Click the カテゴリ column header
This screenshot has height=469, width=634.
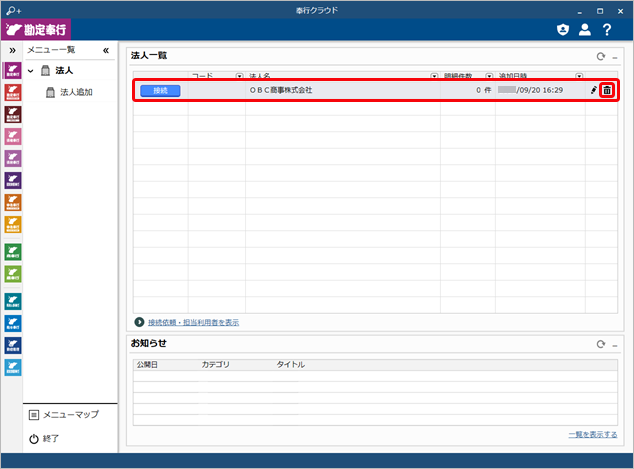tap(216, 365)
